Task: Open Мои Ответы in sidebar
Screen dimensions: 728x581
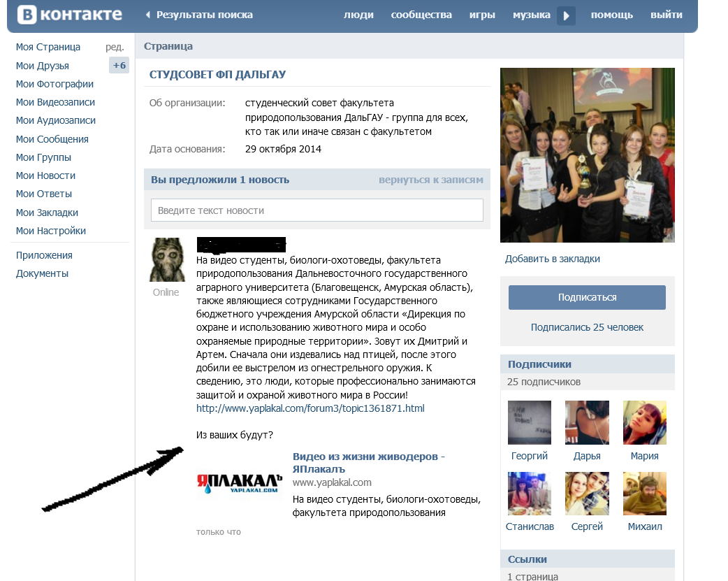Action: (x=44, y=194)
